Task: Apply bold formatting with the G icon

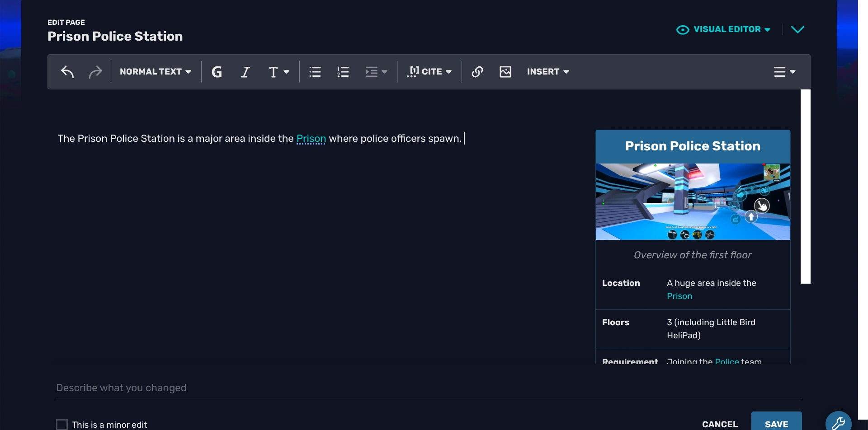Action: click(217, 71)
